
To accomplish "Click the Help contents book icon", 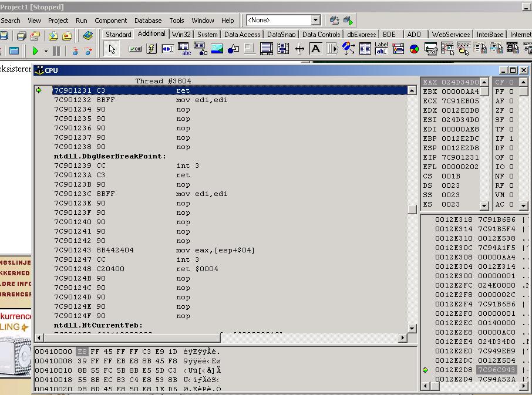I will (88, 36).
